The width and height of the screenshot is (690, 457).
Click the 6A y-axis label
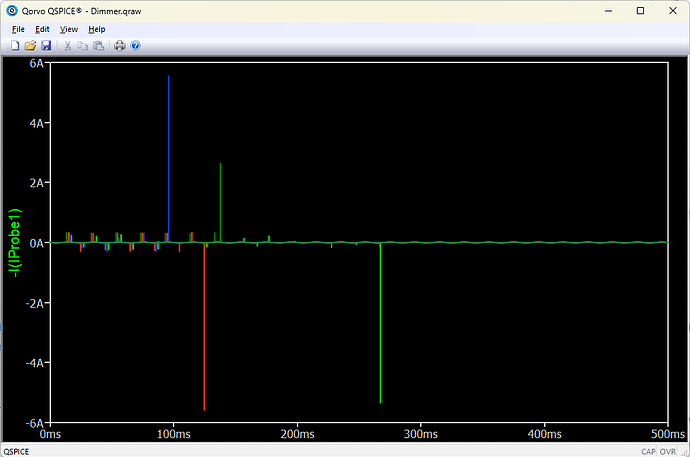click(38, 63)
